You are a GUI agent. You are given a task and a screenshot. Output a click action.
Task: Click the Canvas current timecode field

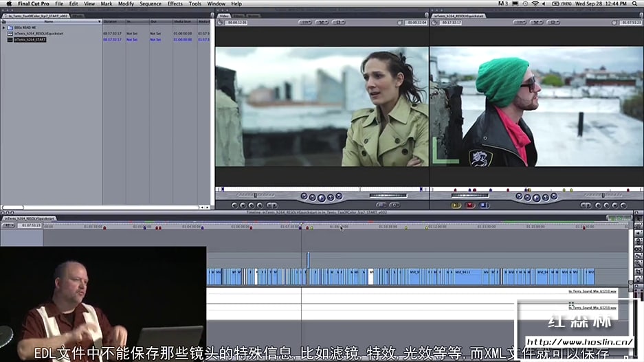tap(631, 23)
